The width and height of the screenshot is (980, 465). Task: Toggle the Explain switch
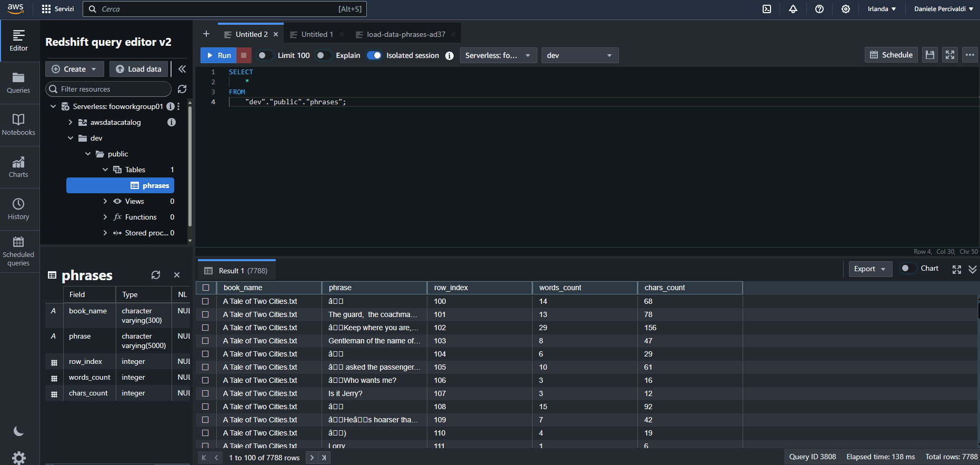pos(323,55)
